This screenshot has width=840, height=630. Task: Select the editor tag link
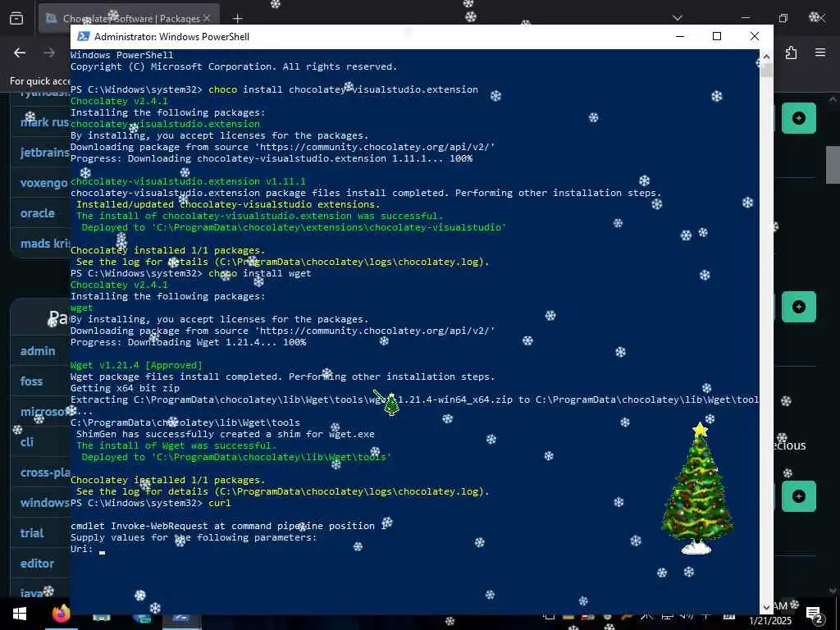tap(37, 564)
